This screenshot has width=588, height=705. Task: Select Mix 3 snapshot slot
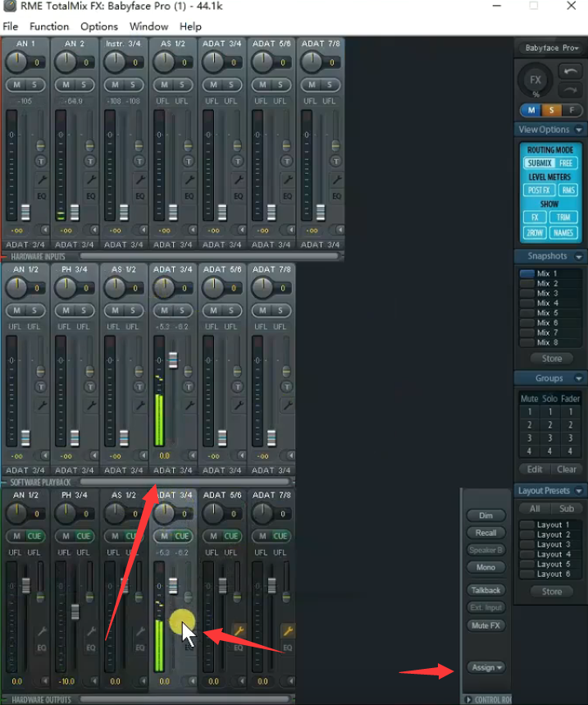pyautogui.click(x=547, y=293)
